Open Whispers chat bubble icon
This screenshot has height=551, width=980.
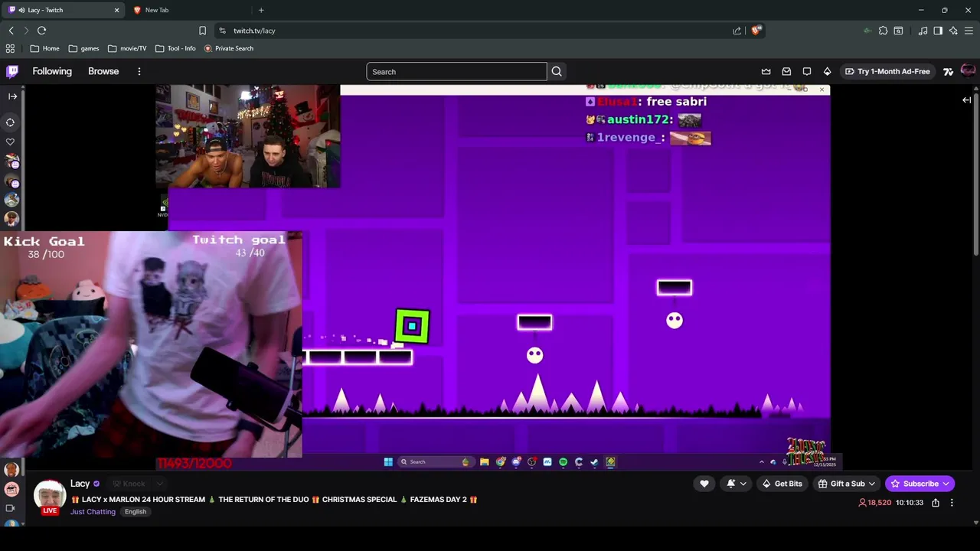pyautogui.click(x=807, y=71)
